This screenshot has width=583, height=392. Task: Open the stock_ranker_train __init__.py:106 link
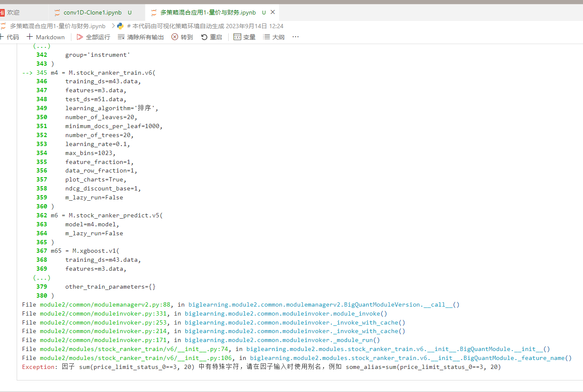pos(136,358)
